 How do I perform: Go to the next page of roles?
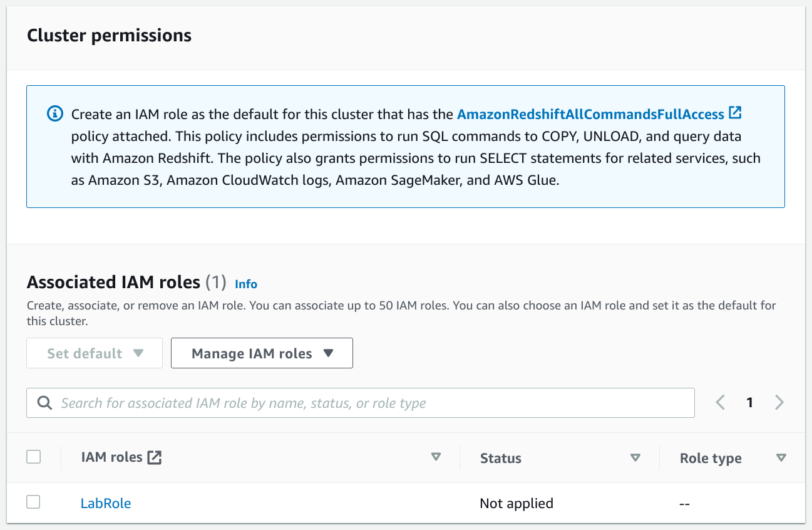[779, 402]
